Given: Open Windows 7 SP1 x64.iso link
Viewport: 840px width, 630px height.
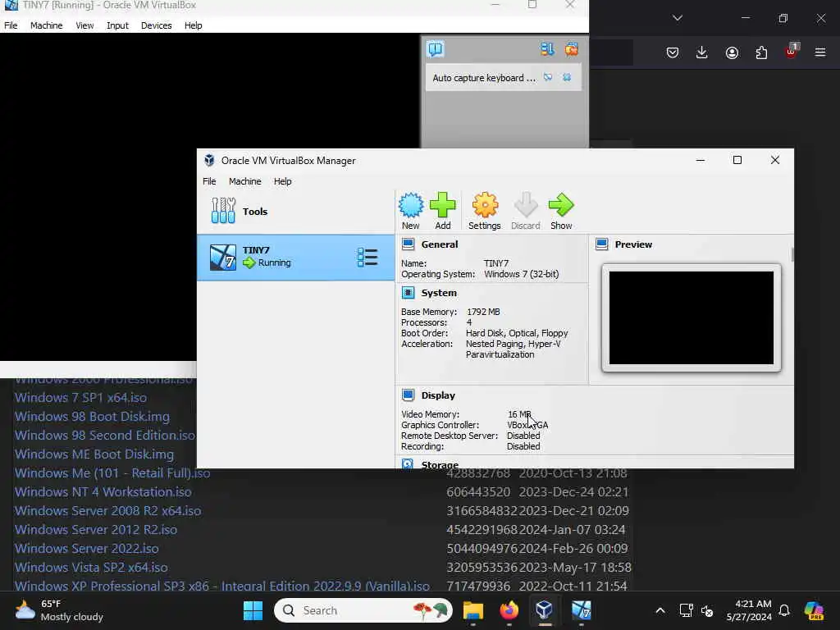Looking at the screenshot, I should [80, 398].
